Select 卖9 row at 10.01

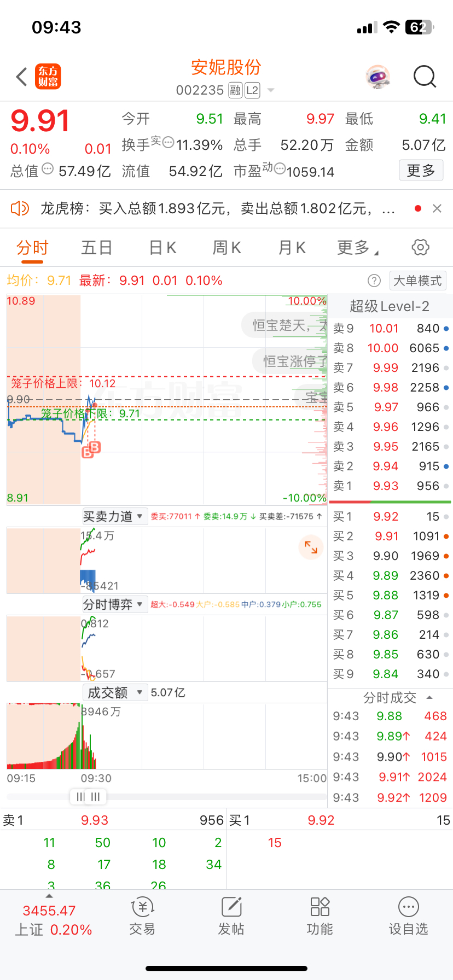pyautogui.click(x=391, y=328)
